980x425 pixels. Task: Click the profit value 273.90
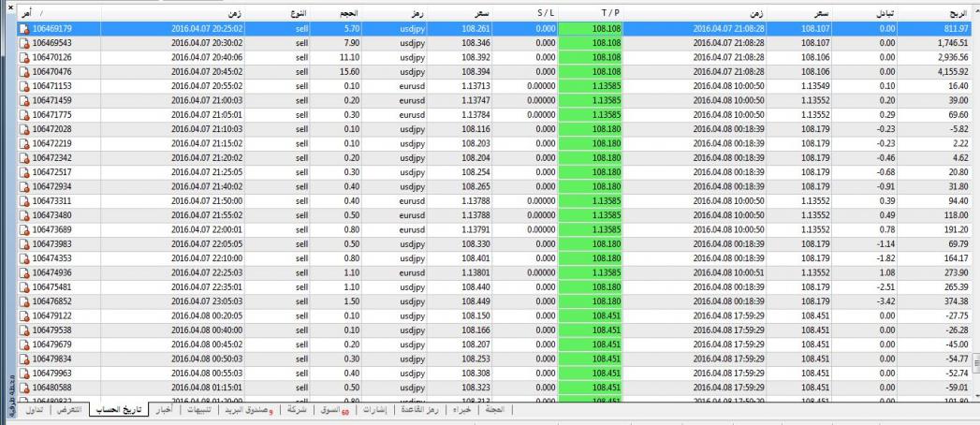pos(957,273)
